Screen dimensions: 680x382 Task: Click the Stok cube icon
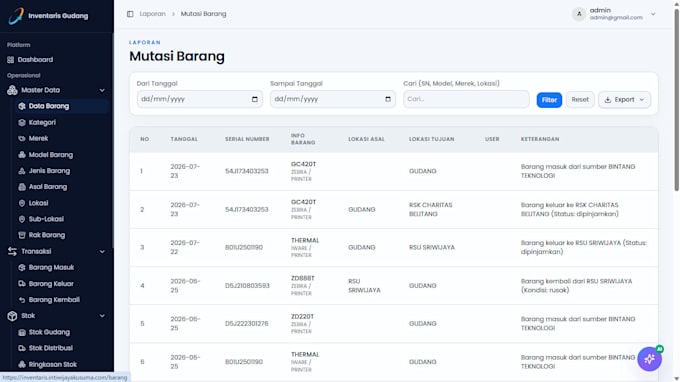12,316
